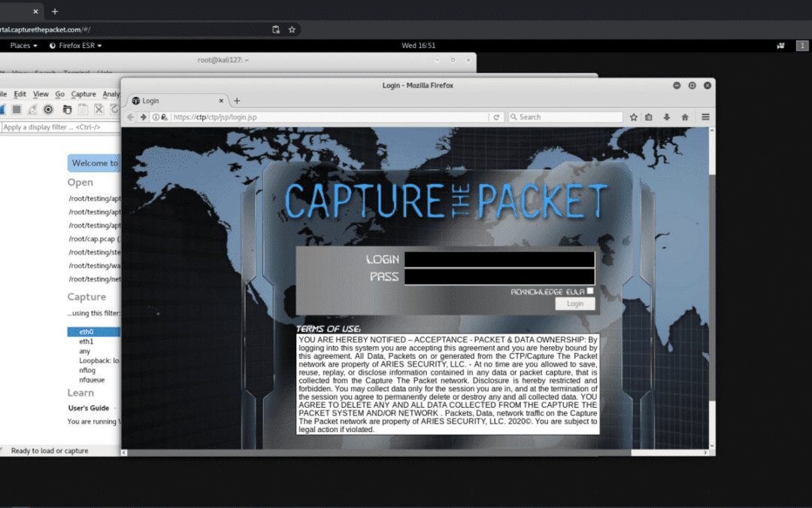Reload the login page in Firefox

pos(496,117)
